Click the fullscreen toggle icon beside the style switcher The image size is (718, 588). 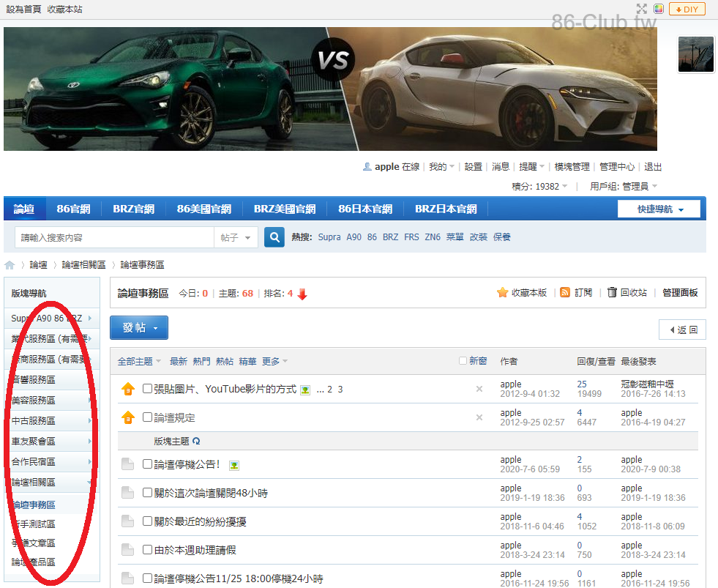click(x=642, y=9)
